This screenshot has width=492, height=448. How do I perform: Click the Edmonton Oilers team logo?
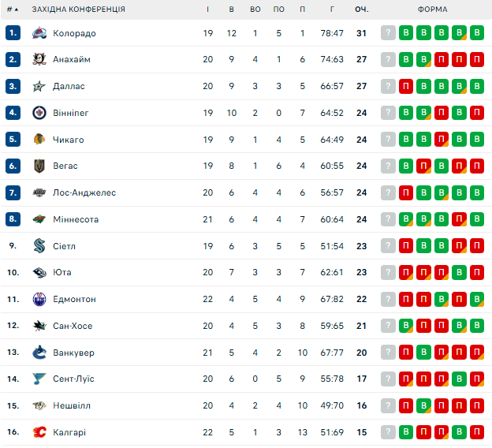pos(39,299)
